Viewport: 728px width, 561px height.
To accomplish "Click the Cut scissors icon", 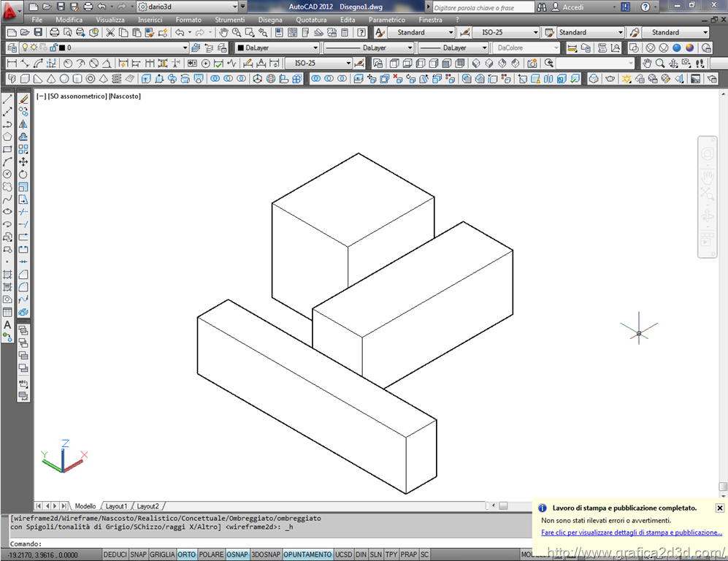I will tap(110, 33).
